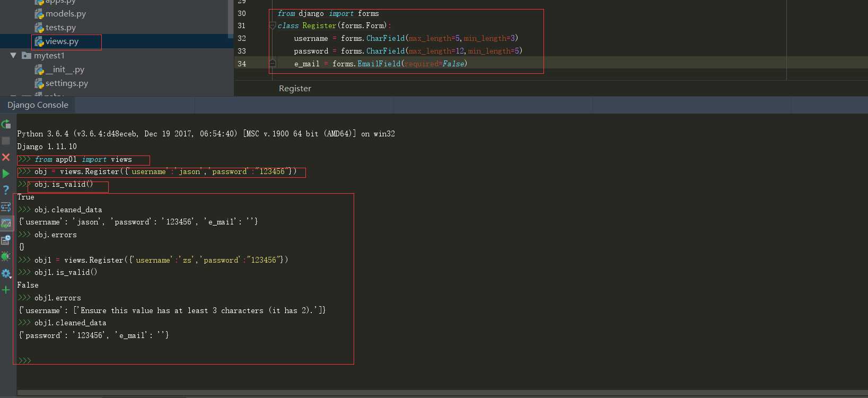Click the username CharField code line
The image size is (868, 398).
406,38
